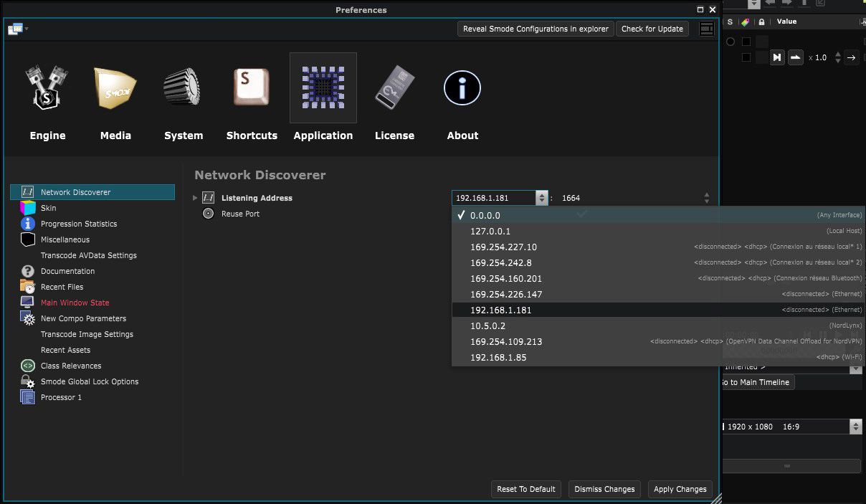
Task: Choose 10.5.0.2 NordLynx address option
Action: [659, 325]
